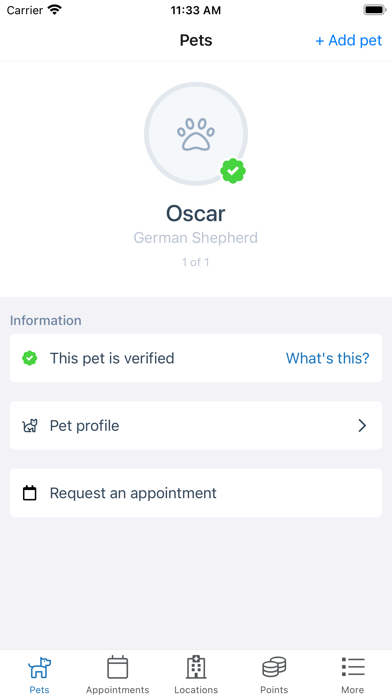Viewport: 392px width, 696px height.
Task: Tap the pet profile dog-cat icon
Action: click(30, 426)
